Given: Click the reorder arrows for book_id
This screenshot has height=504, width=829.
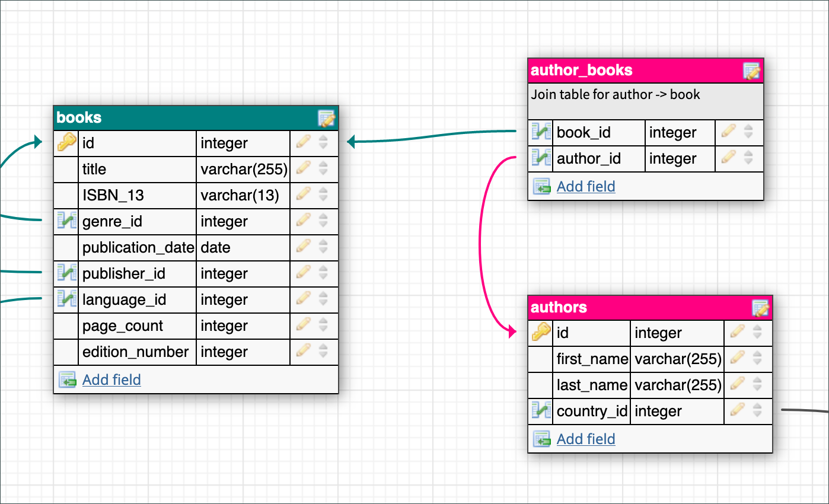Looking at the screenshot, I should 748,132.
